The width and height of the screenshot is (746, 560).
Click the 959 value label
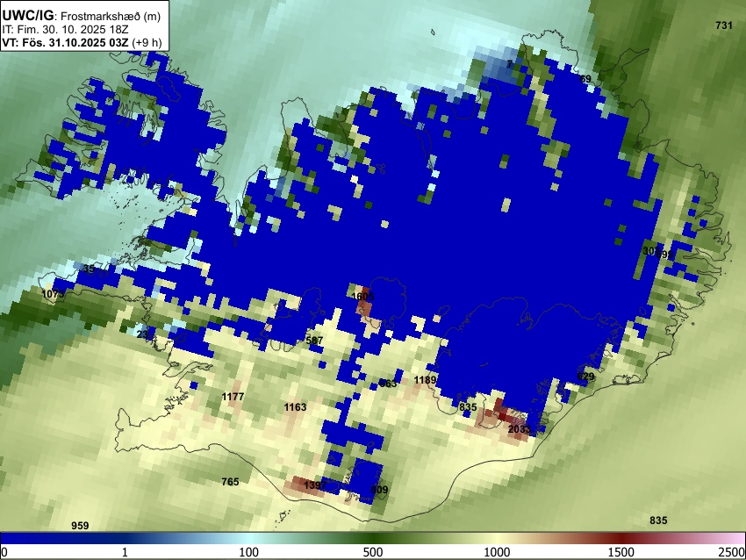[x=80, y=526]
